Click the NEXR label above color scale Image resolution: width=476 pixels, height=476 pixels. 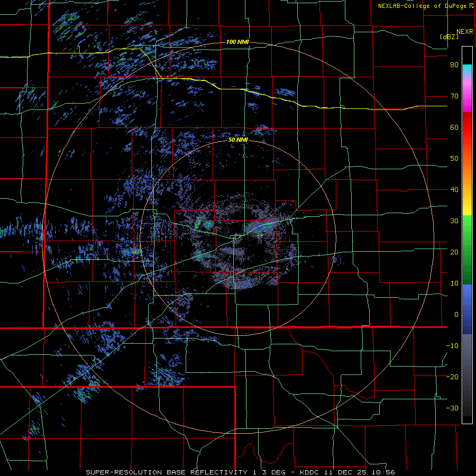465,32
